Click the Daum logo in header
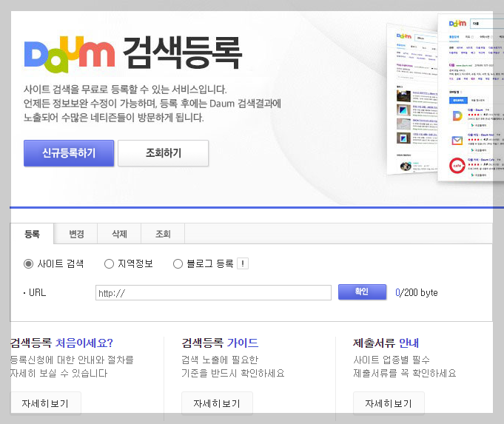The image size is (504, 424). pos(70,54)
